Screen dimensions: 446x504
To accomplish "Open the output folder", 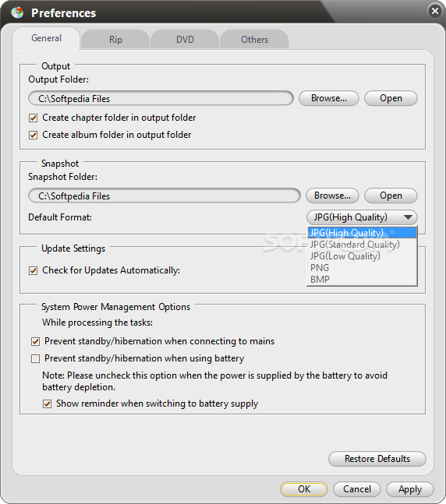I will tap(391, 98).
